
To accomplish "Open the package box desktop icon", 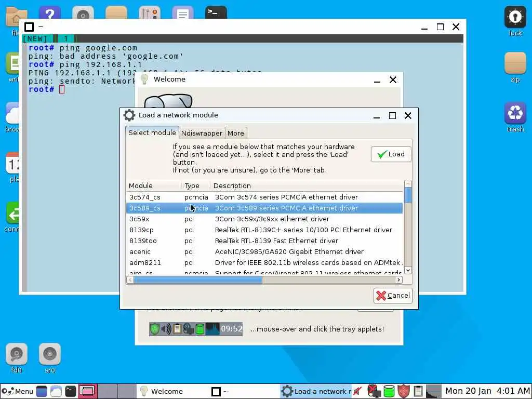I will 116,13.
